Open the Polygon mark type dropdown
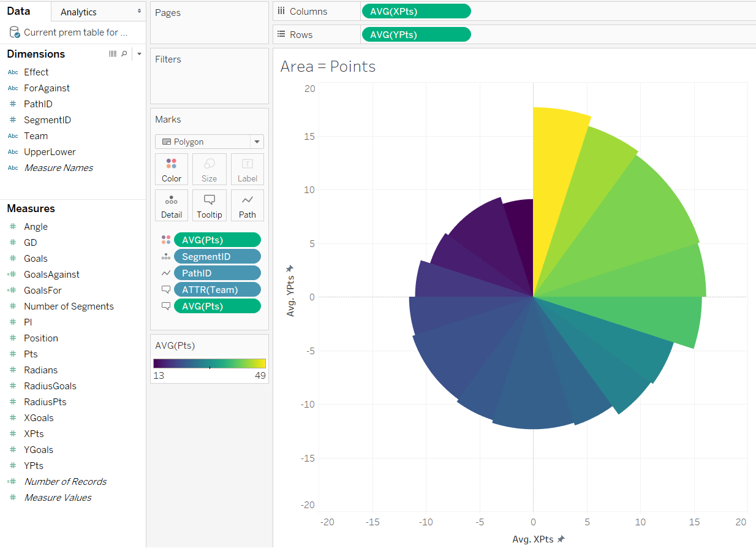The image size is (756, 548). tap(210, 142)
